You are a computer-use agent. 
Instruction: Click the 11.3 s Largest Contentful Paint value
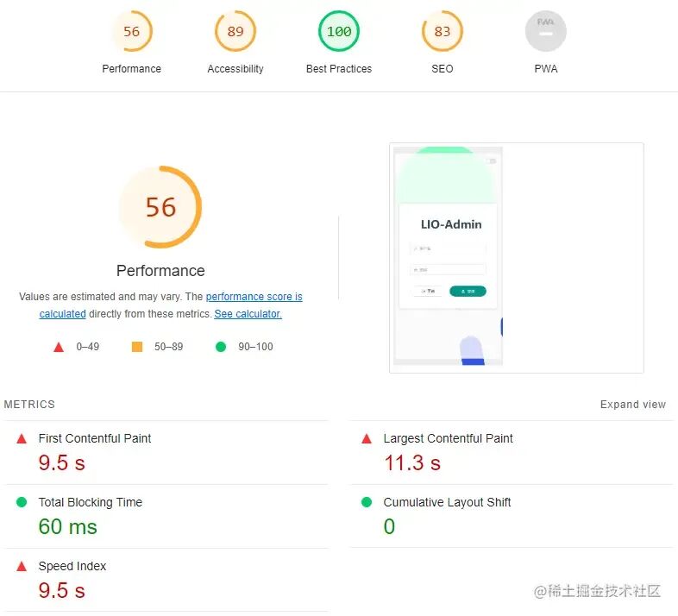[x=412, y=463]
